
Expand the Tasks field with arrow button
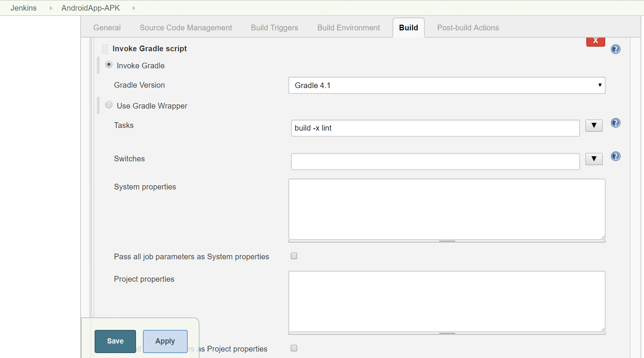click(x=594, y=126)
